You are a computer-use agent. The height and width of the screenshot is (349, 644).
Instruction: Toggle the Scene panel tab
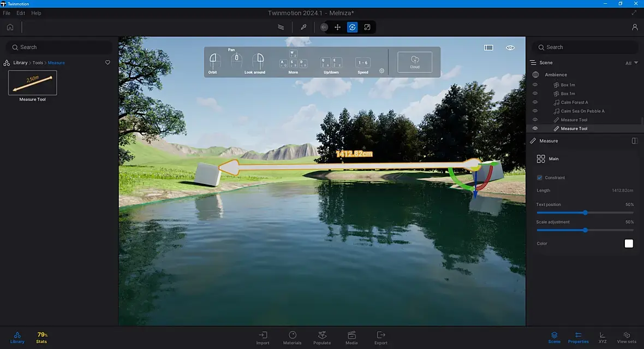[x=554, y=338]
